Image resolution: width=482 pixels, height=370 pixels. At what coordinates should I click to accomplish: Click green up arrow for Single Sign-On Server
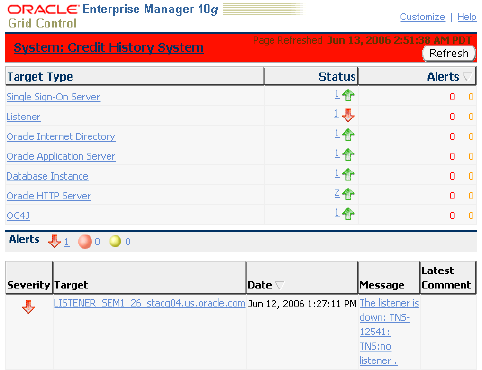pyautogui.click(x=348, y=95)
